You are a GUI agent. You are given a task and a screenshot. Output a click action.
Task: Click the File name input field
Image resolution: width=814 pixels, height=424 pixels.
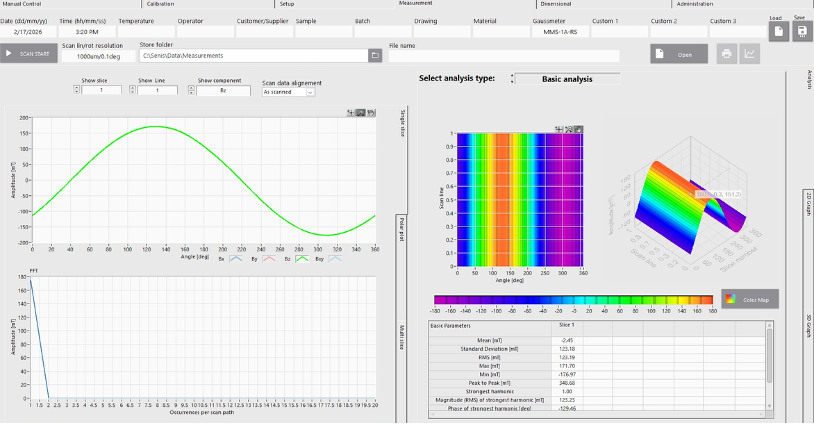tap(504, 56)
